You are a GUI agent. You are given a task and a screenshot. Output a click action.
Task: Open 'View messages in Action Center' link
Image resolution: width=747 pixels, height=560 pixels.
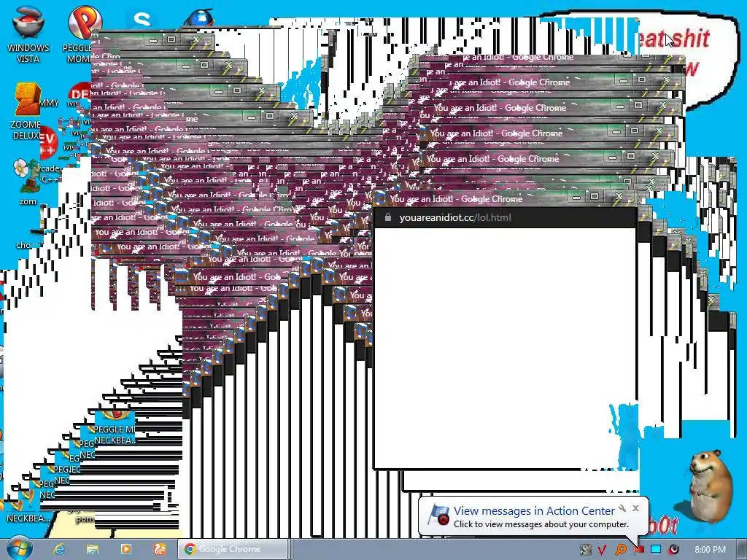(x=534, y=510)
